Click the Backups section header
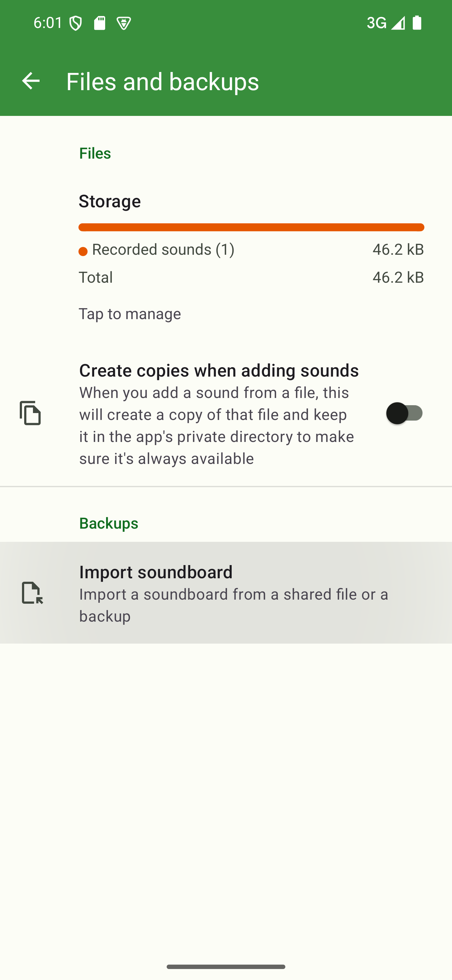 coord(108,524)
